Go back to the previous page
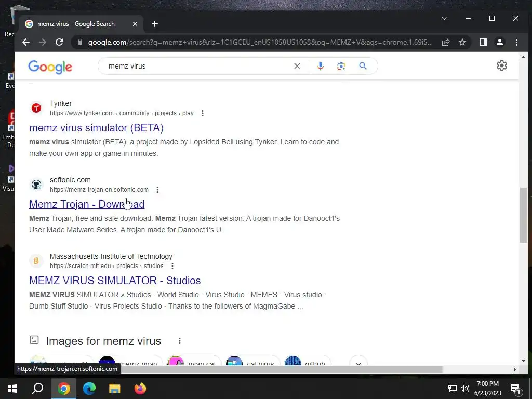The width and height of the screenshot is (532, 399). 26,42
